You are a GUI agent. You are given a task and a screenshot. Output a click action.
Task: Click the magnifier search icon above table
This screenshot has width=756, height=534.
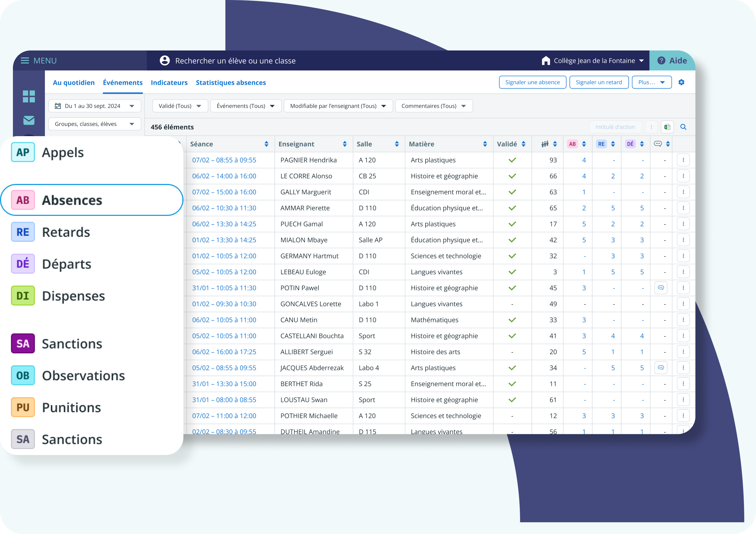pyautogui.click(x=683, y=127)
